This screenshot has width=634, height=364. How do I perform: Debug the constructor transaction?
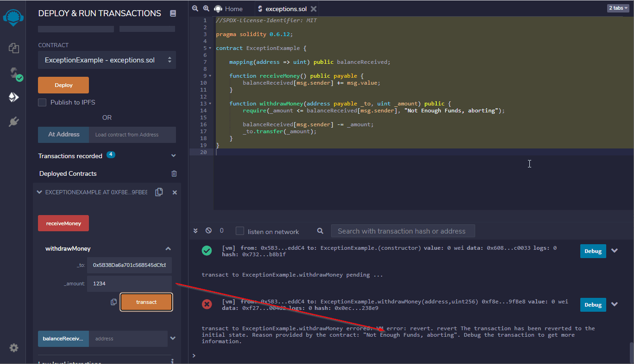coord(593,251)
